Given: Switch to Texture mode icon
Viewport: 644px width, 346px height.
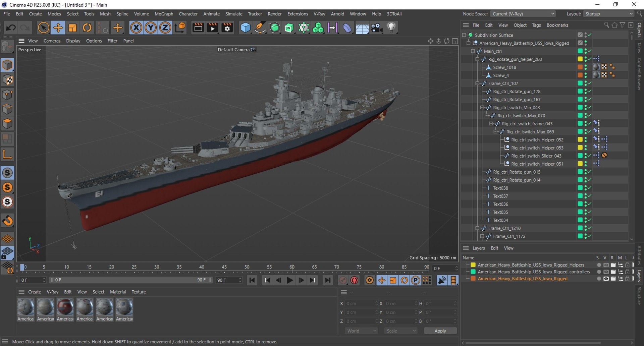Looking at the screenshot, I should click(7, 80).
